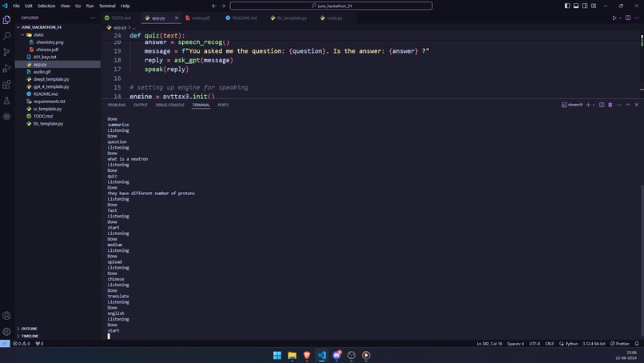Add a new terminal with plus

(588, 105)
